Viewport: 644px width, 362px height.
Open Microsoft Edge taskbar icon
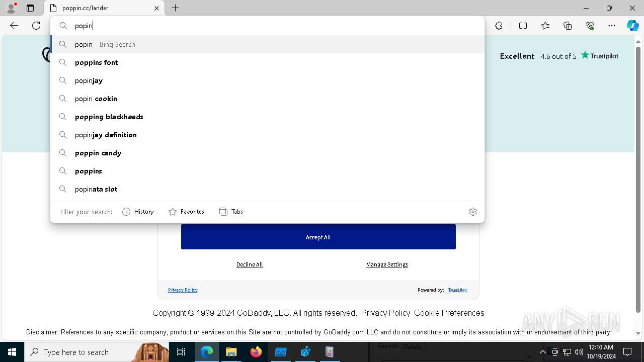[207, 352]
